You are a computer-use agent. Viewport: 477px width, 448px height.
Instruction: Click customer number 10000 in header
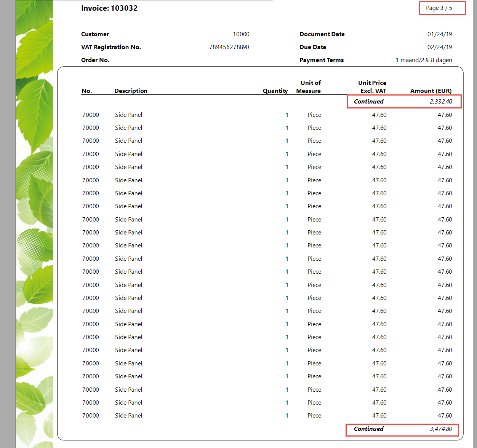[x=241, y=34]
